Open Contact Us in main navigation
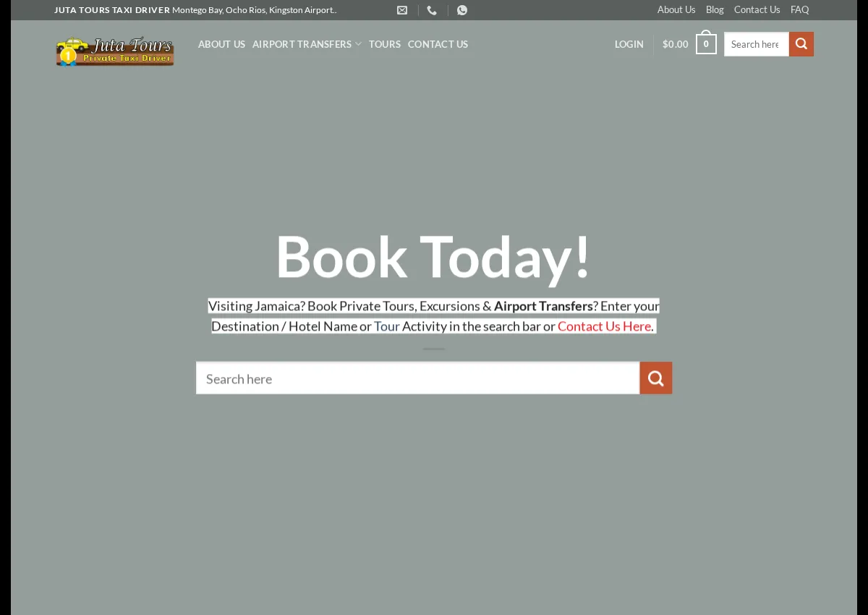This screenshot has width=868, height=615. tap(438, 44)
